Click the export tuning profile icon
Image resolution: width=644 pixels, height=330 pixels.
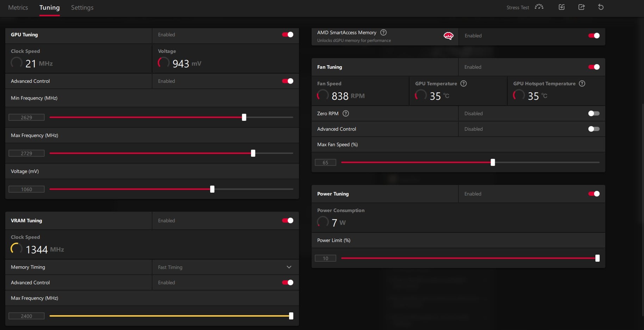[581, 7]
